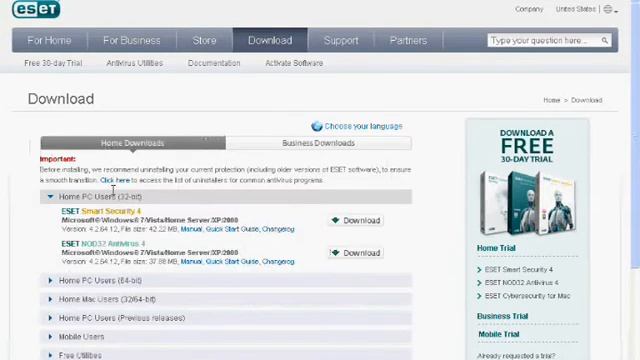The height and width of the screenshot is (360, 640).
Task: Open the Mobile Trial heading
Action: [499, 334]
